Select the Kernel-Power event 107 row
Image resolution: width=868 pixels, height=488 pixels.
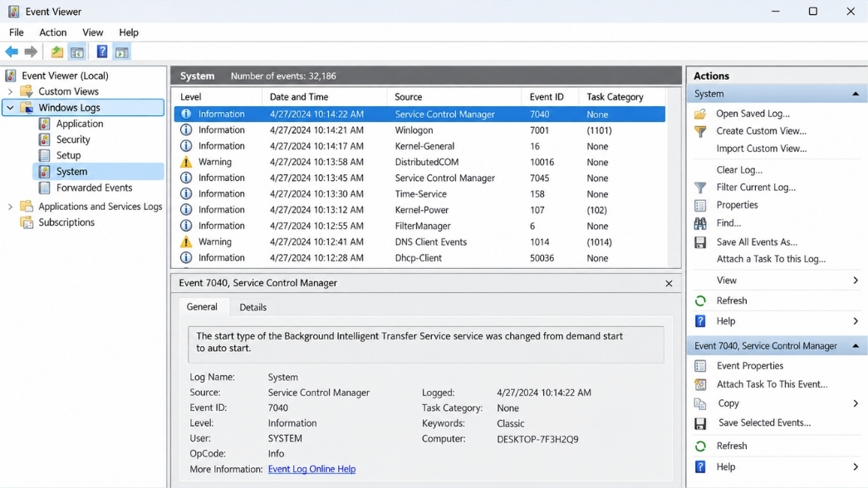419,210
